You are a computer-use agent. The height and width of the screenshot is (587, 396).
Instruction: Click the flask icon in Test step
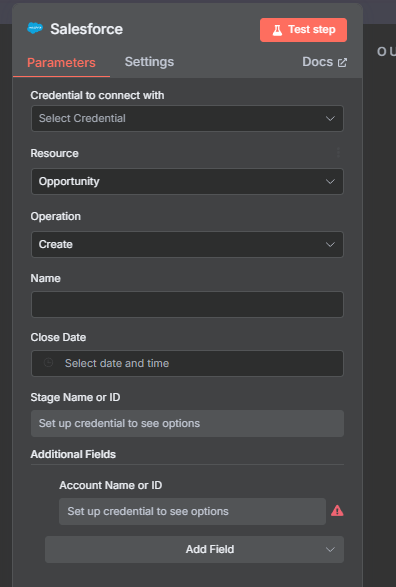277,30
